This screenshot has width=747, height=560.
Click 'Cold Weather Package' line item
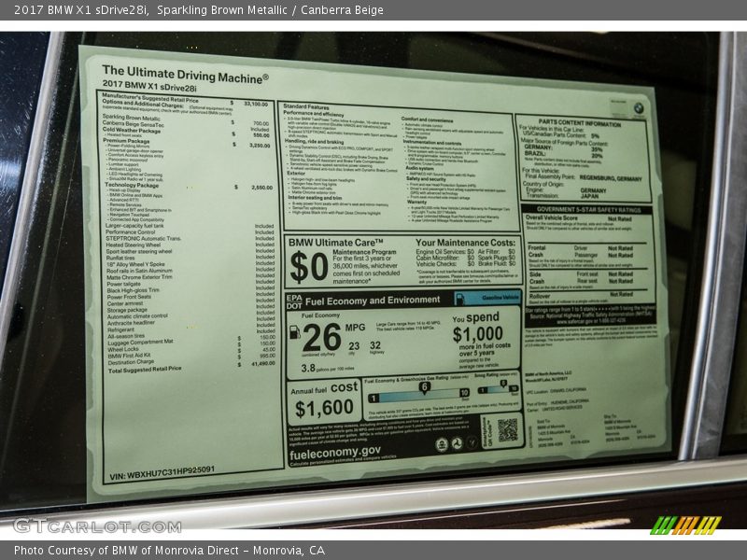(x=132, y=130)
